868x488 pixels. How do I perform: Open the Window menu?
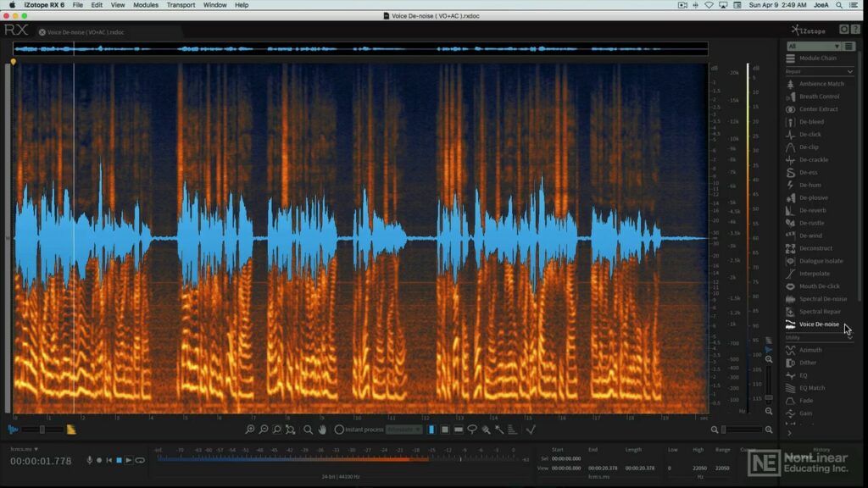pyautogui.click(x=214, y=5)
